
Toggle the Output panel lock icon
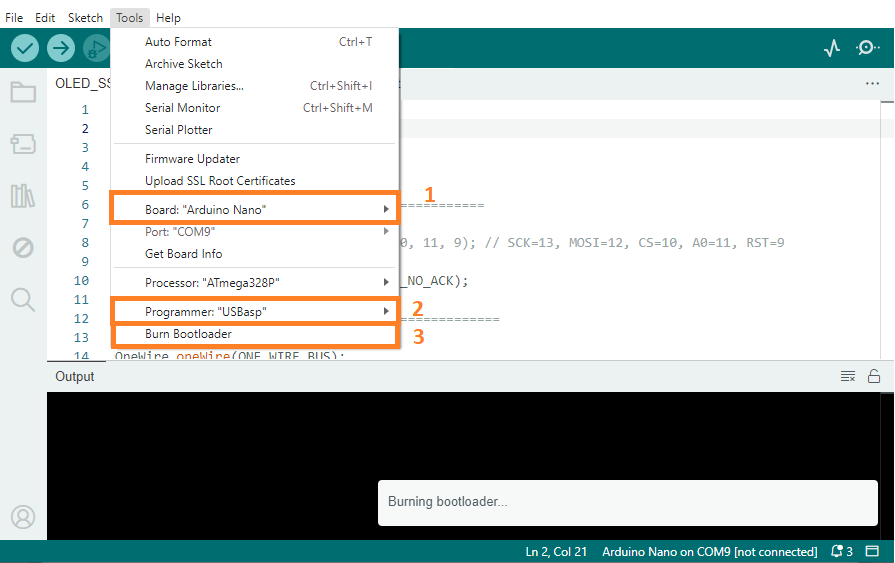pyautogui.click(x=874, y=377)
